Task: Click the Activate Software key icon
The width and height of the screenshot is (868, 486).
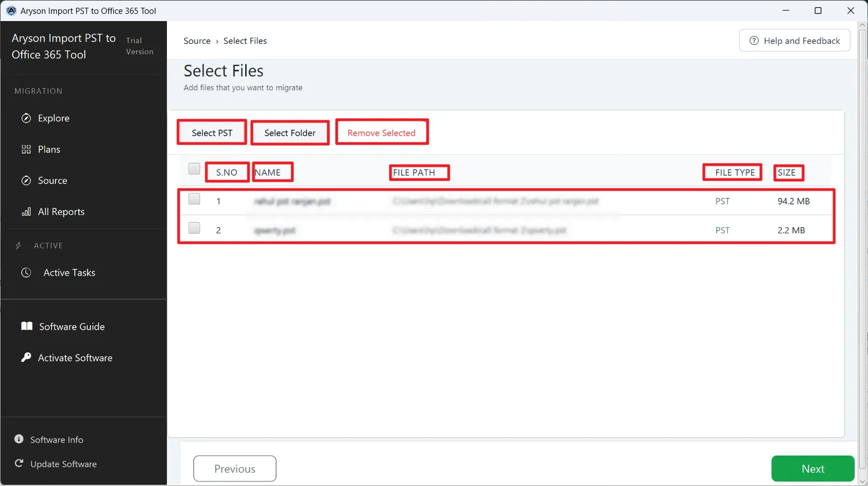Action: point(26,357)
